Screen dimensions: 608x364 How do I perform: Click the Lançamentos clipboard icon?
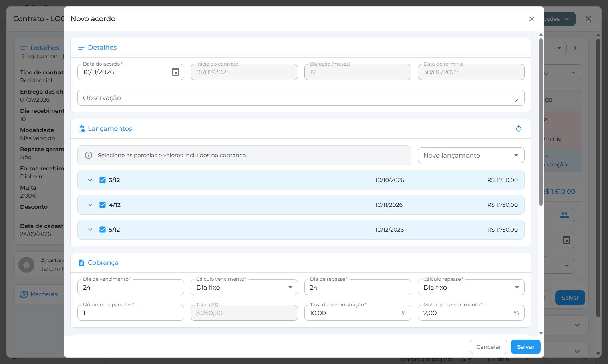[x=81, y=129]
